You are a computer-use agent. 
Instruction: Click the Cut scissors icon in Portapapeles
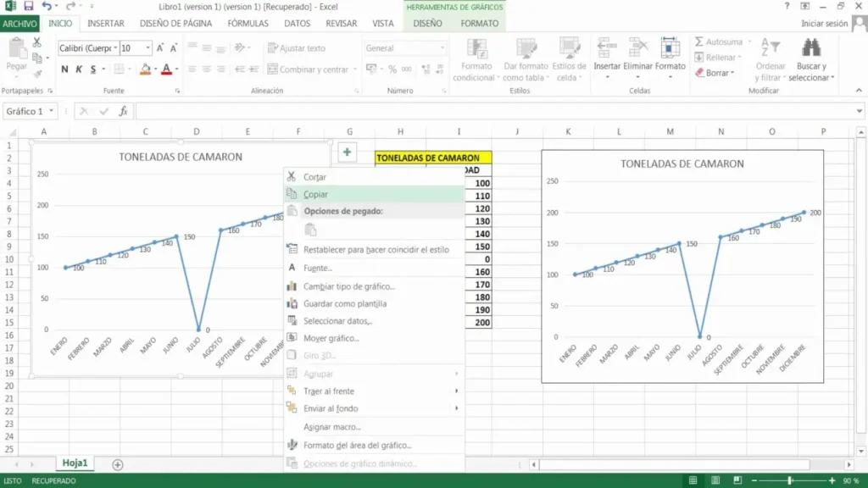point(37,42)
